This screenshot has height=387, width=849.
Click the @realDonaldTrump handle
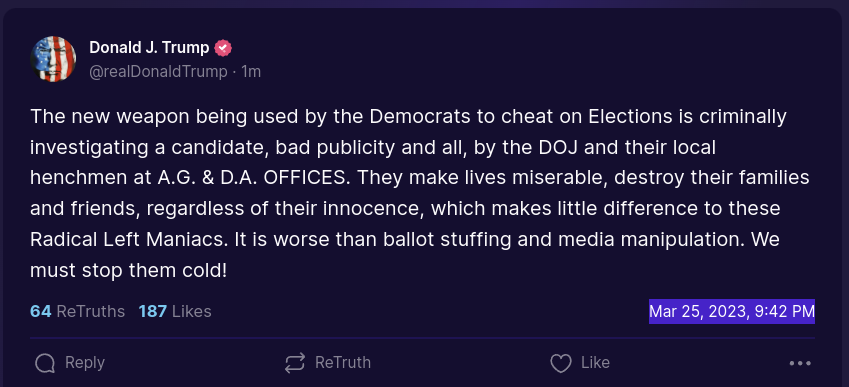click(x=158, y=72)
